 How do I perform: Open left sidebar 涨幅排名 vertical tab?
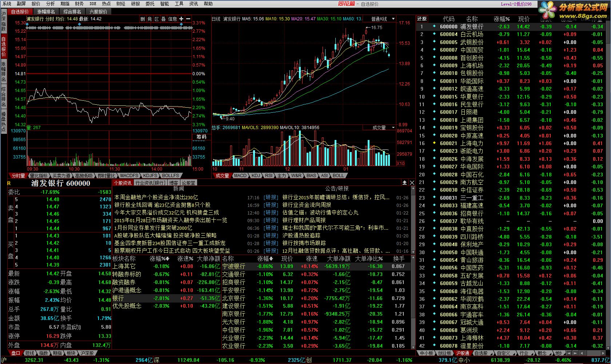pyautogui.click(x=3, y=72)
